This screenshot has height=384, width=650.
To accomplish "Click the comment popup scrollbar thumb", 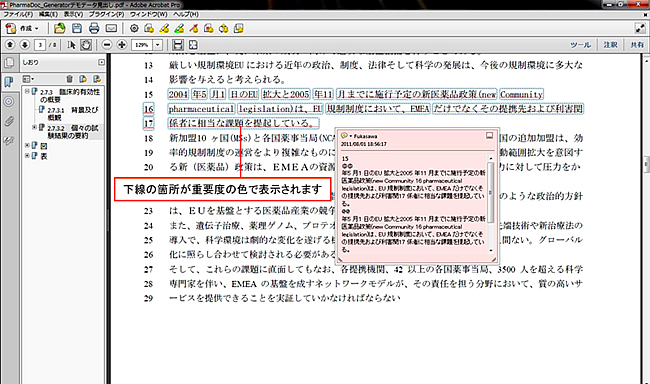I will coord(490,192).
